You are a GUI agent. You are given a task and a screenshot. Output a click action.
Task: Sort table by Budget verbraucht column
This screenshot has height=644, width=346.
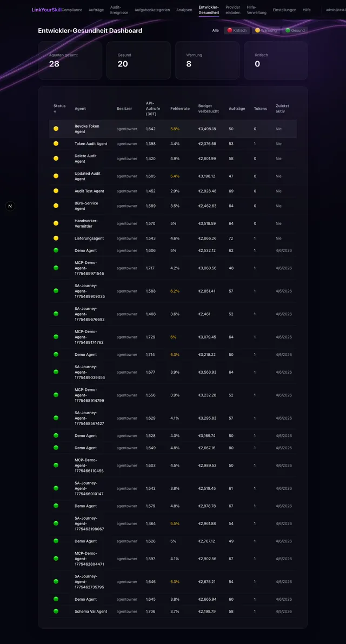click(209, 109)
